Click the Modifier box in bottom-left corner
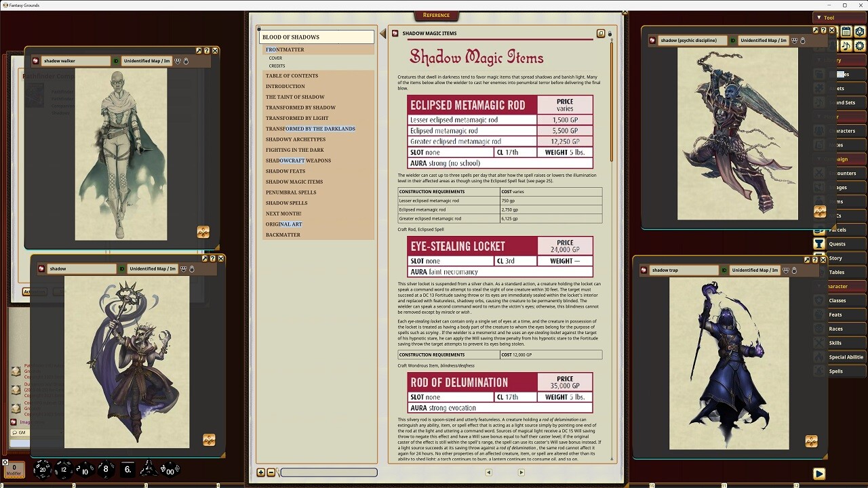Screen dimensions: 868x488 click(x=14, y=469)
